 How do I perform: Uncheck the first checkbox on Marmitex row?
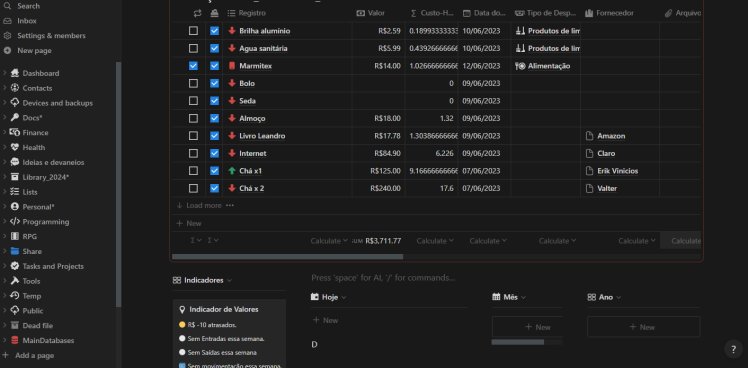[193, 66]
